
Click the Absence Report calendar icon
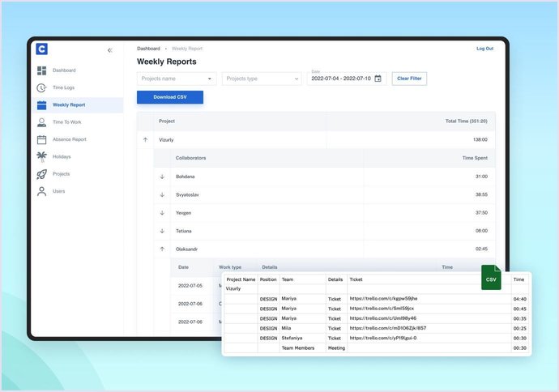pos(41,139)
